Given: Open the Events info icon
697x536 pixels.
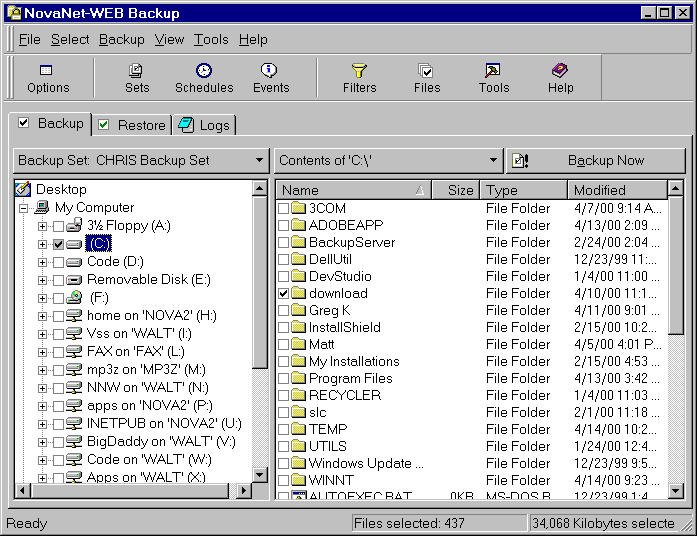Looking at the screenshot, I should click(268, 70).
